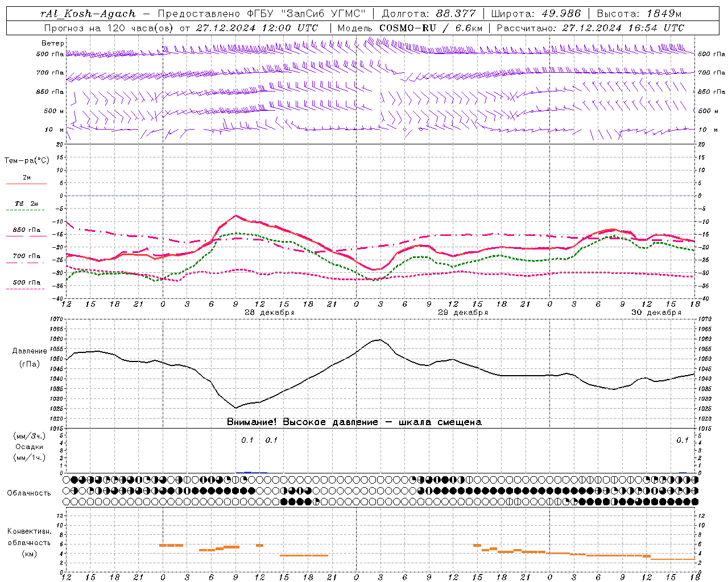Click the '(мм/1ч.)' precipitation unit label
Screen dimensions: 728x582
tap(29, 458)
